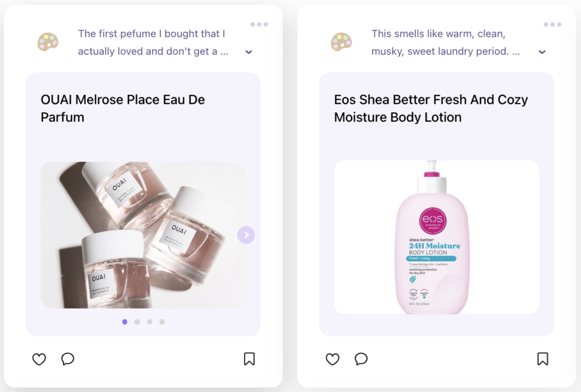Open comments on the OUAI perfume post
Viewport: 581px width, 392px height.
[x=68, y=359]
